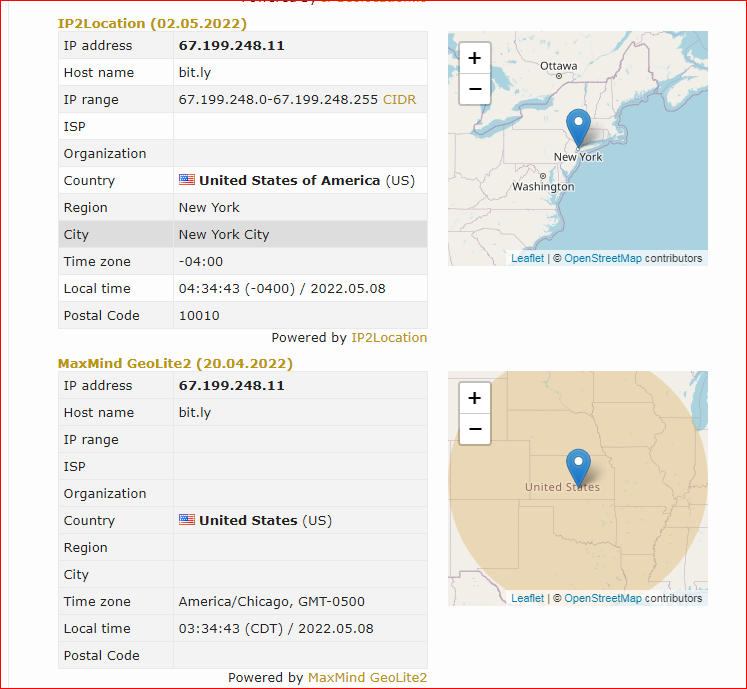Click the Time zone value -04:00
Screen dimensions: 747x689
coord(201,262)
